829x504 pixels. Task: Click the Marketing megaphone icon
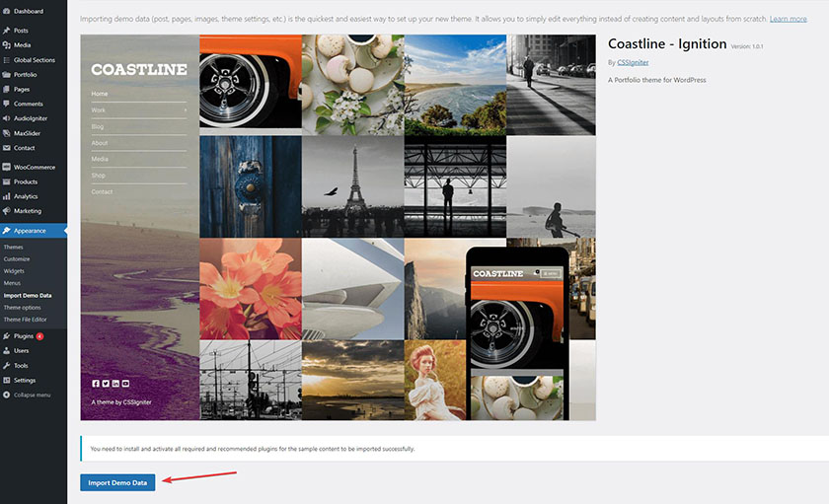(x=6, y=211)
